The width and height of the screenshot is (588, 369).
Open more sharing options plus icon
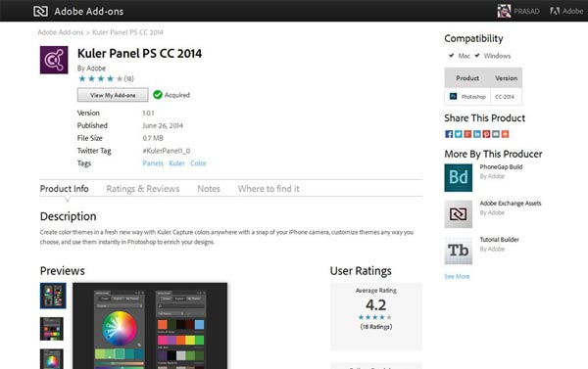click(505, 134)
